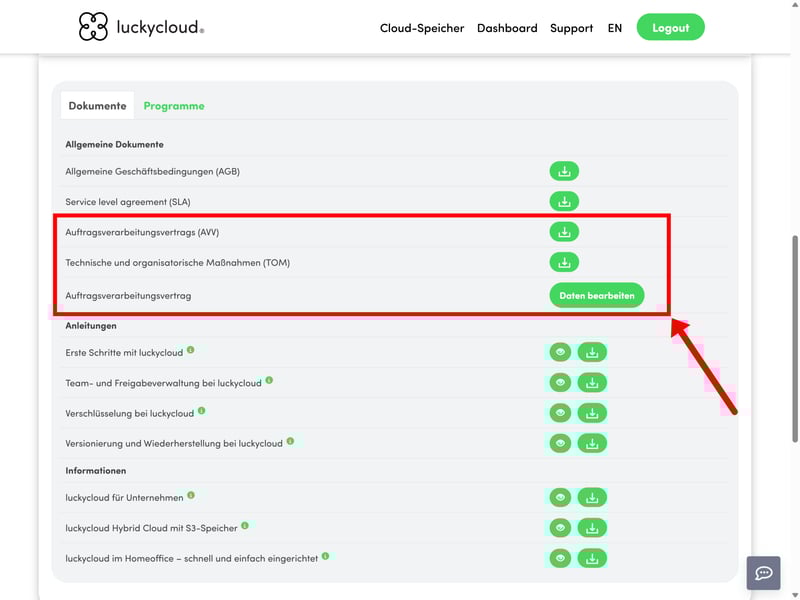800x600 pixels.
Task: Click the 'Informationen' section heading
Action: pos(95,470)
